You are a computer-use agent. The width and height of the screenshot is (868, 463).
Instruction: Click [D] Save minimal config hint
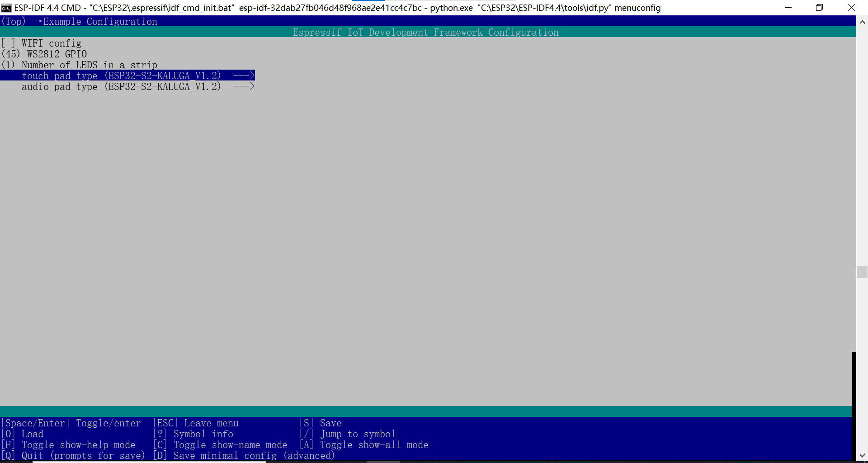(244, 455)
